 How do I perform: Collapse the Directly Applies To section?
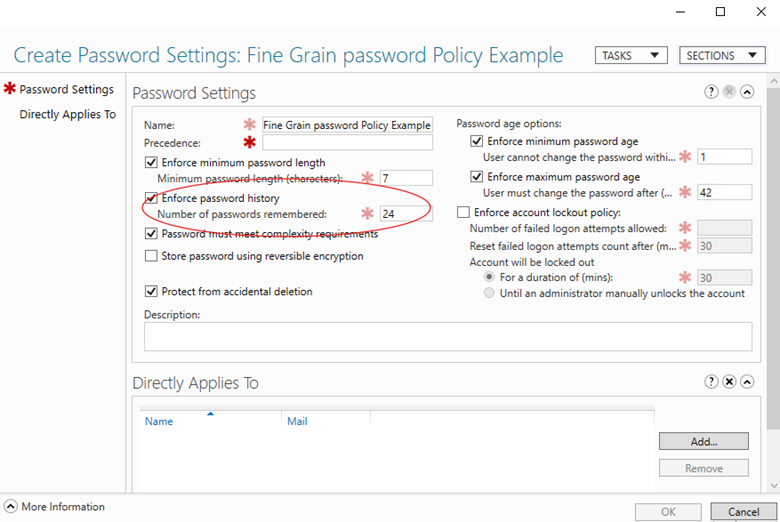(x=747, y=382)
